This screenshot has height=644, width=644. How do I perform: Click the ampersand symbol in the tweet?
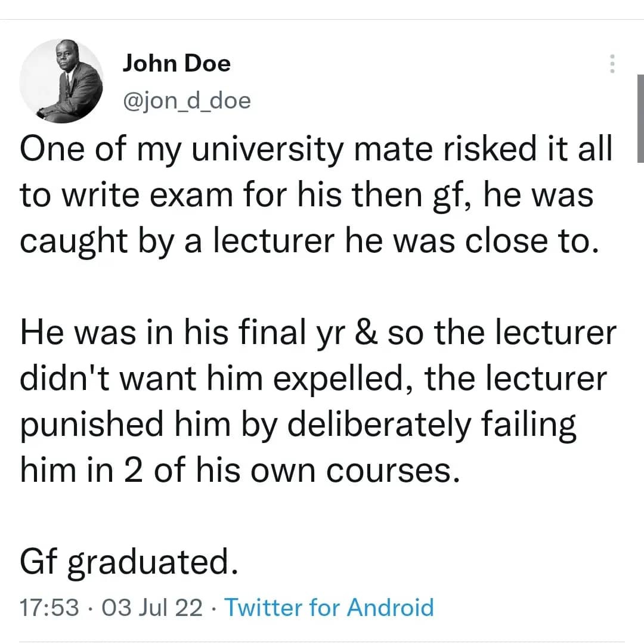coord(366,333)
